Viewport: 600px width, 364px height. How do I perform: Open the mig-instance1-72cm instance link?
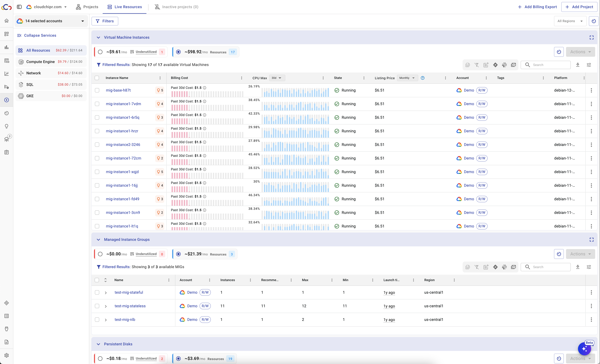123,158
